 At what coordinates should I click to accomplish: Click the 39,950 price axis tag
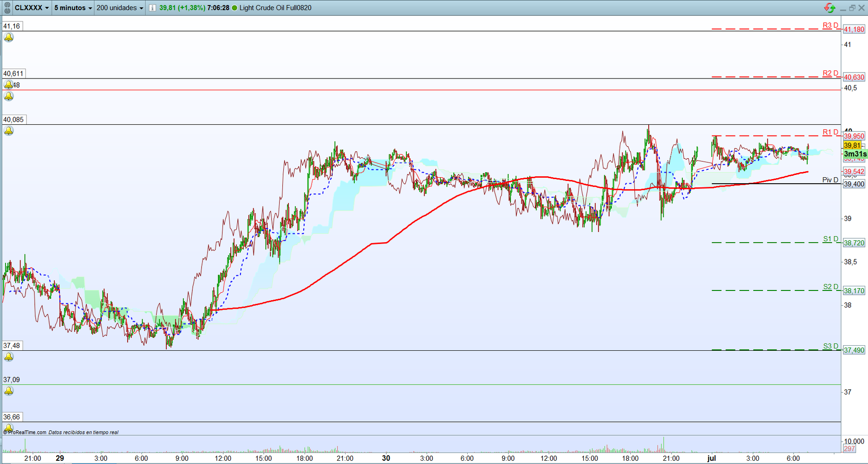click(854, 136)
